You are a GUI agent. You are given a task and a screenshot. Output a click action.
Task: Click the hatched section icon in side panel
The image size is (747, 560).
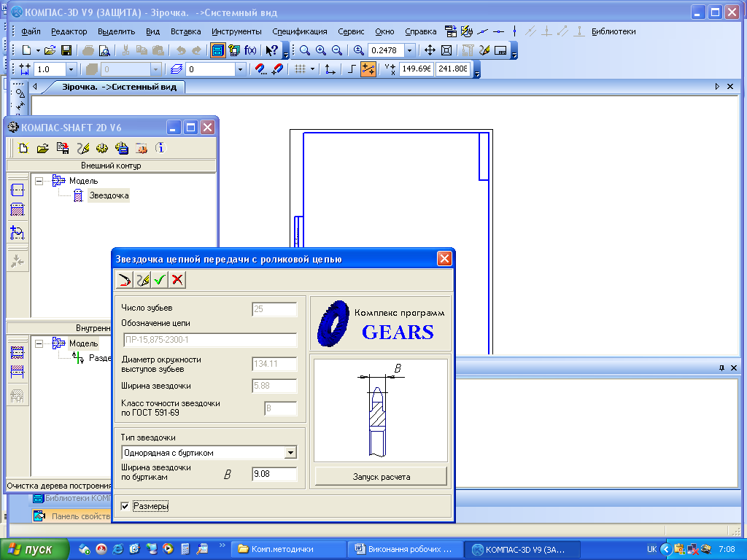[x=18, y=209]
